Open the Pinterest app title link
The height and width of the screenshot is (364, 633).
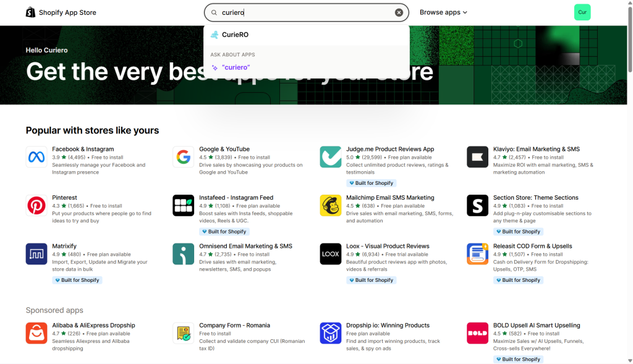[x=64, y=197]
